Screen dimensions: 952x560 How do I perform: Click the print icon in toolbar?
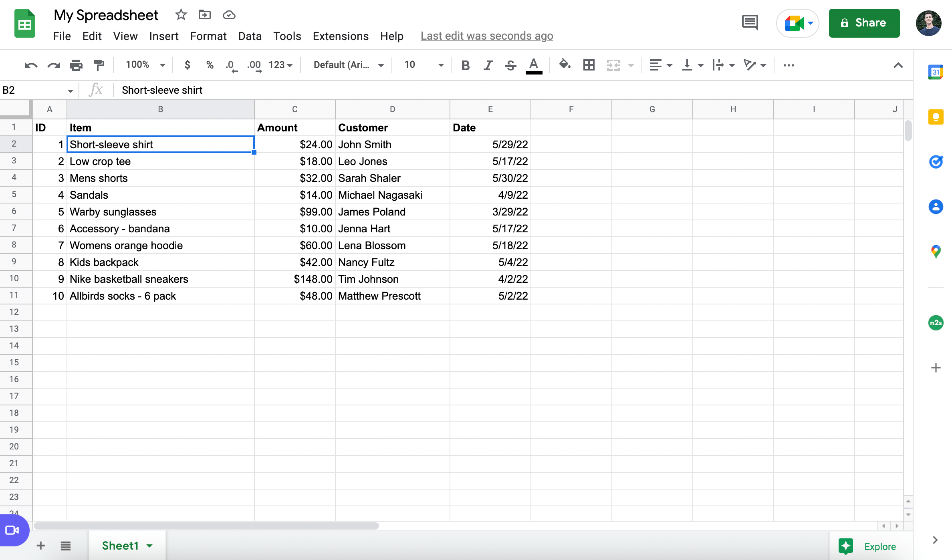coord(76,65)
